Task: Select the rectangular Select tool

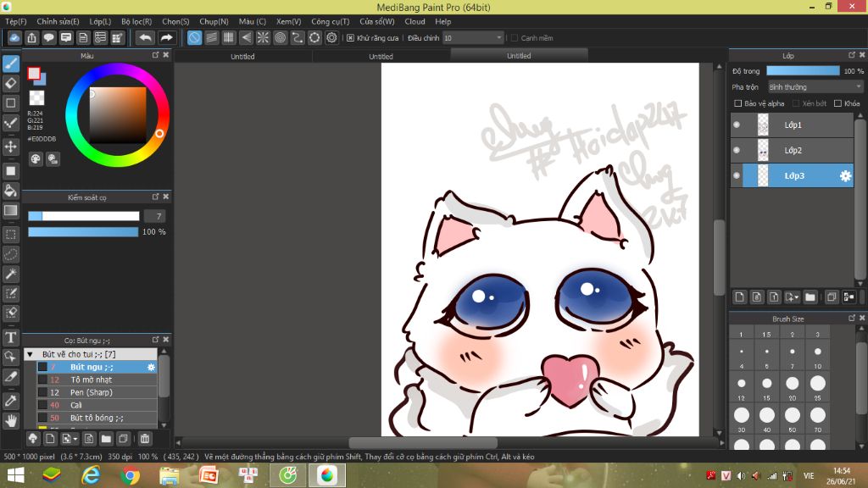Action: pyautogui.click(x=10, y=234)
